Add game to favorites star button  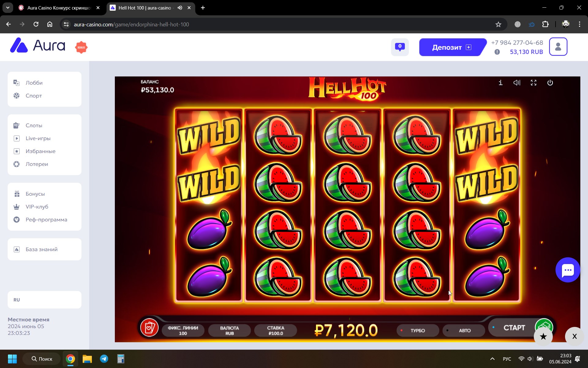click(x=543, y=336)
